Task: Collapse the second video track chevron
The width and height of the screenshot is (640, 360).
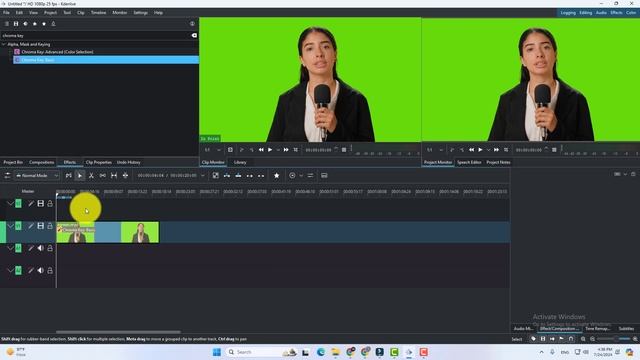Action: [x=10, y=226]
